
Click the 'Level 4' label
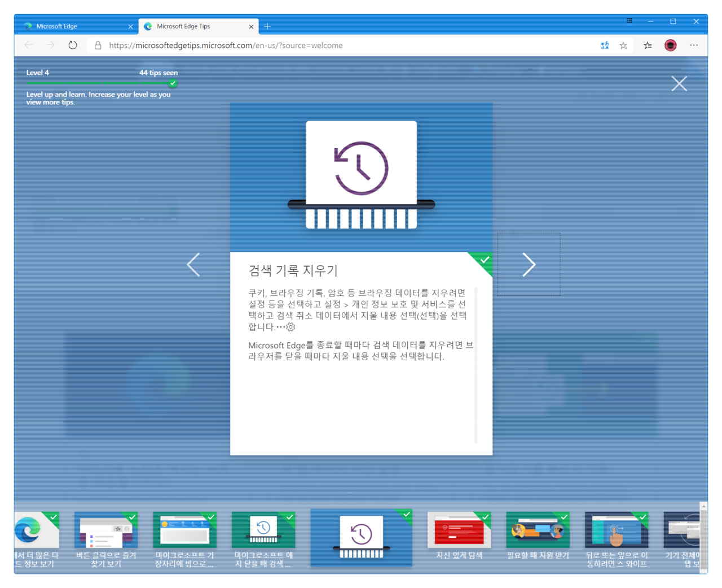[x=38, y=73]
